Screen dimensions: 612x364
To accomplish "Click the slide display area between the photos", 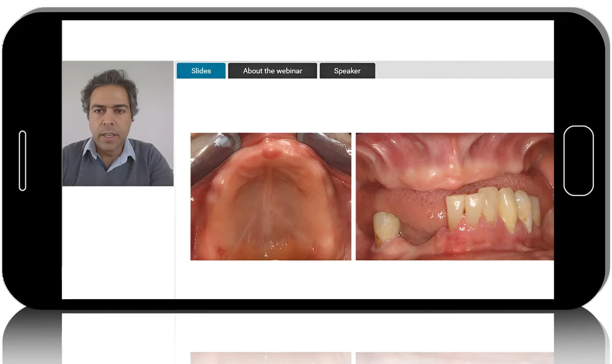I will click(353, 197).
